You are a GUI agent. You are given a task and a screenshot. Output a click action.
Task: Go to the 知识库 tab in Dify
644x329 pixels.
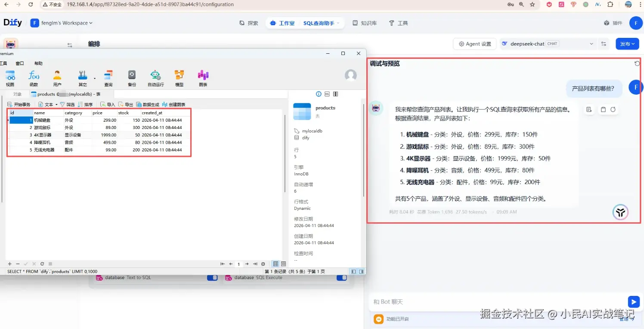(364, 23)
